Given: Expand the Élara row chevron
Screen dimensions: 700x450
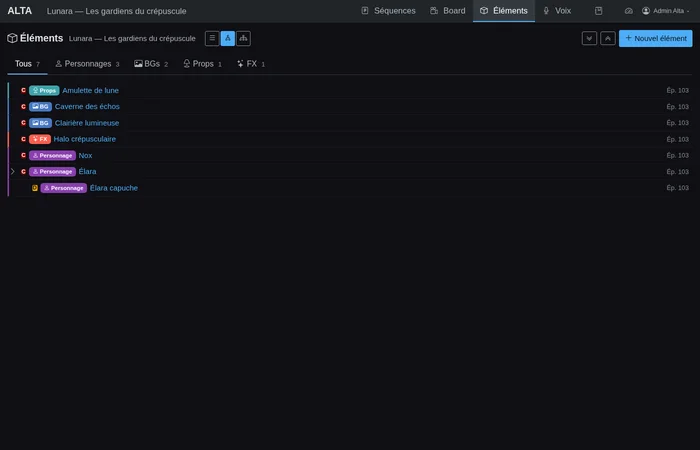Looking at the screenshot, I should click(13, 172).
